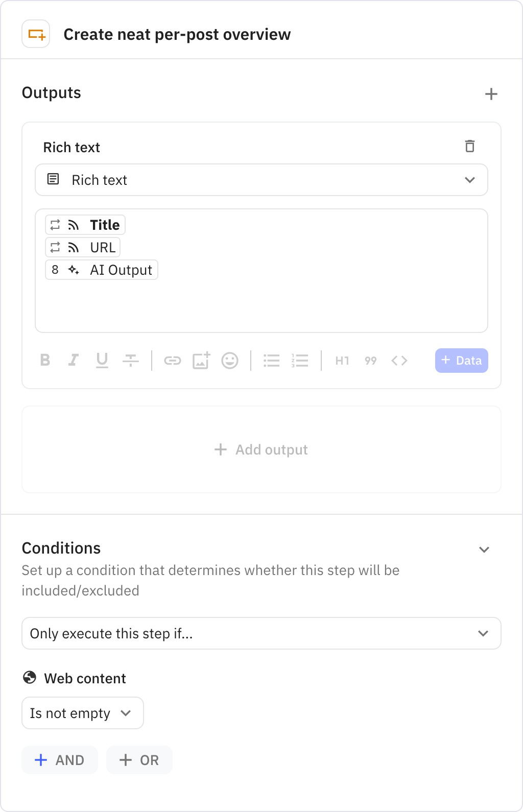523x812 pixels.
Task: Create a bulleted list
Action: (x=272, y=361)
